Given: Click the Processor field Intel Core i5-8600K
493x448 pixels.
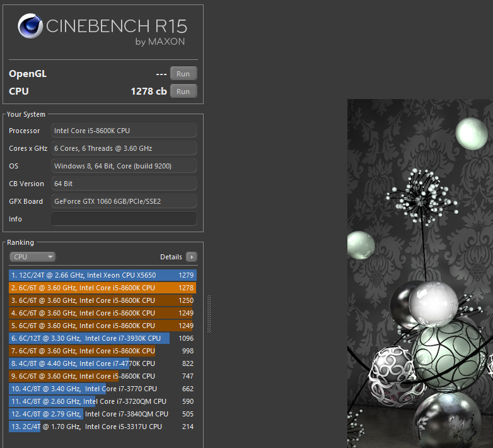Looking at the screenshot, I should (124, 131).
